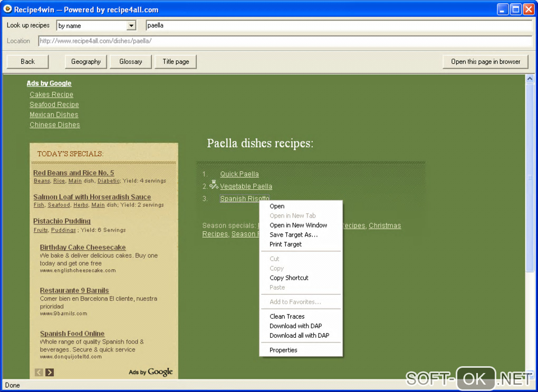Open the Chinese Dishes ad link

click(55, 125)
